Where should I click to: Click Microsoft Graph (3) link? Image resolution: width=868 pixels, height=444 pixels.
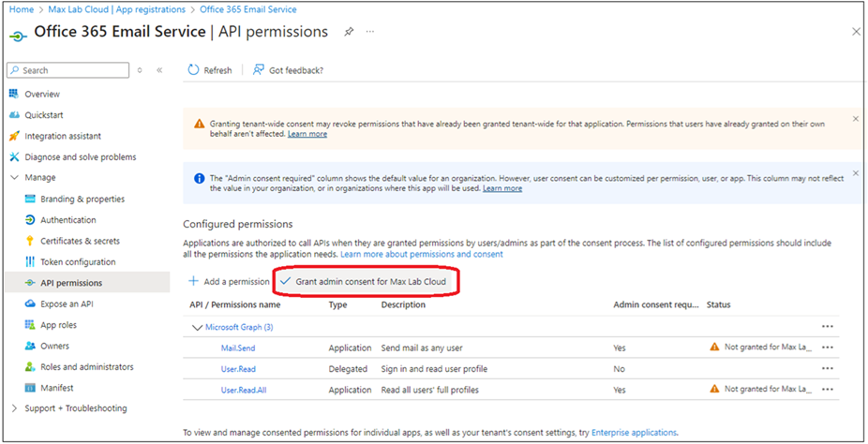tap(239, 327)
